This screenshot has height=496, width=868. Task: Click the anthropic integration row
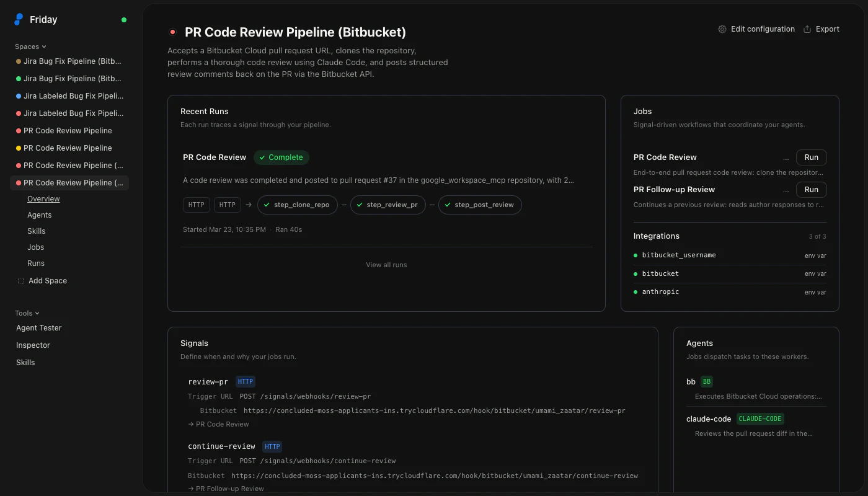click(x=730, y=292)
